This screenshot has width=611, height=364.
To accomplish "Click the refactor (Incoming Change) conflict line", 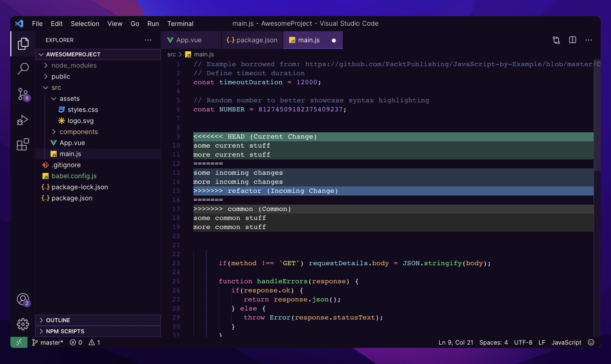I will pyautogui.click(x=393, y=191).
